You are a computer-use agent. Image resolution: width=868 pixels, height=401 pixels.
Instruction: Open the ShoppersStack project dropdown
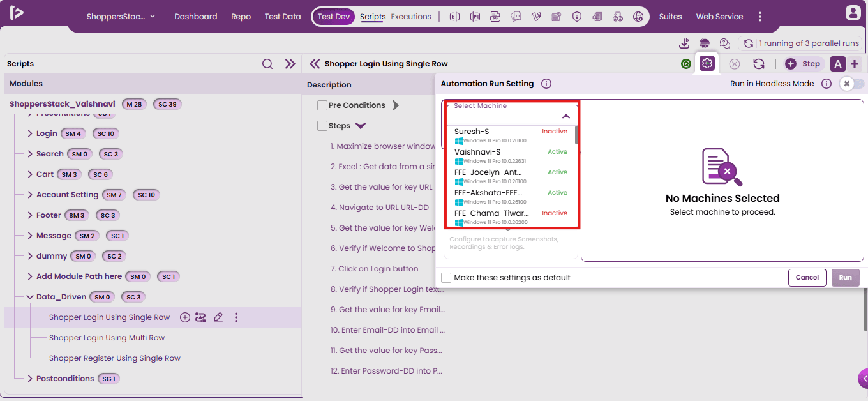121,17
